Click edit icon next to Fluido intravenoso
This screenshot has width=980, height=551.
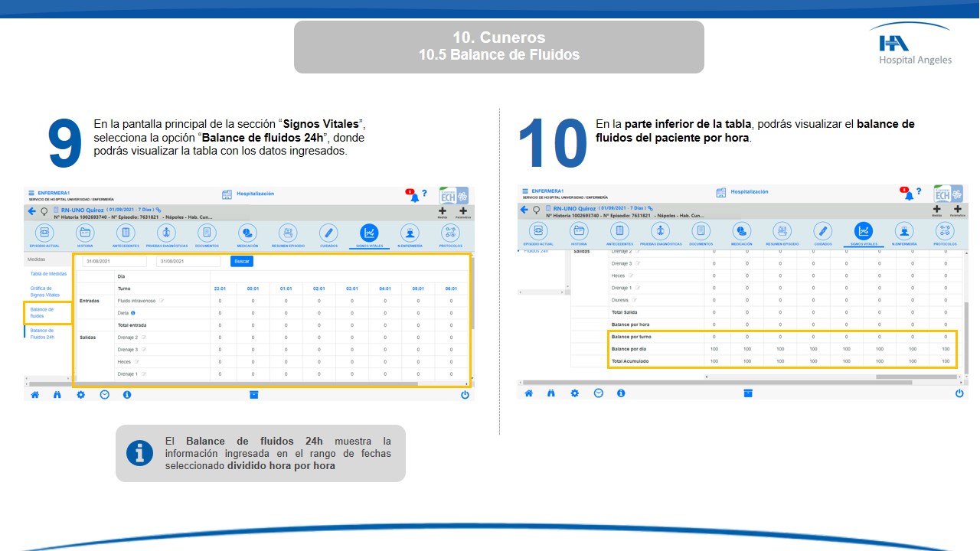tap(162, 301)
